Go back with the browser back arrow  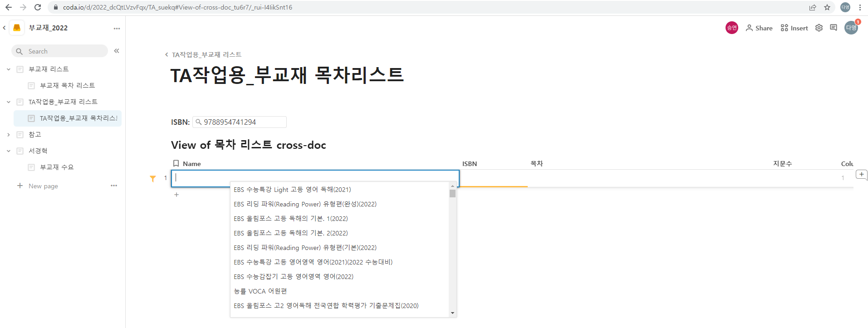tap(9, 7)
